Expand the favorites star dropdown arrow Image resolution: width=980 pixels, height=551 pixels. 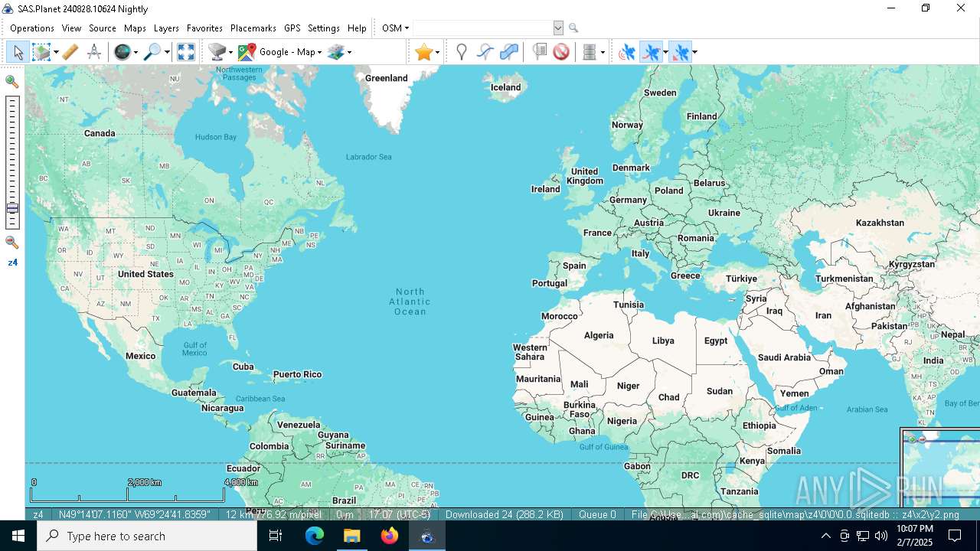[437, 52]
